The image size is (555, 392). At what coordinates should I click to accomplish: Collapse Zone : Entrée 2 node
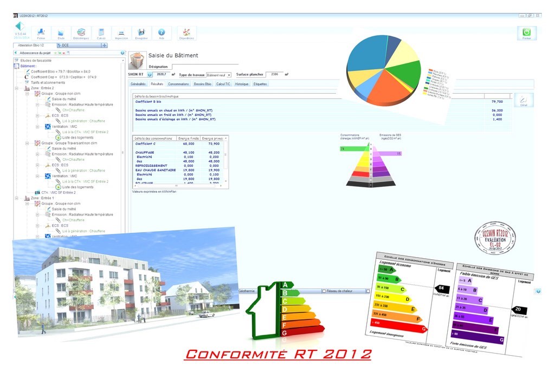click(16, 88)
